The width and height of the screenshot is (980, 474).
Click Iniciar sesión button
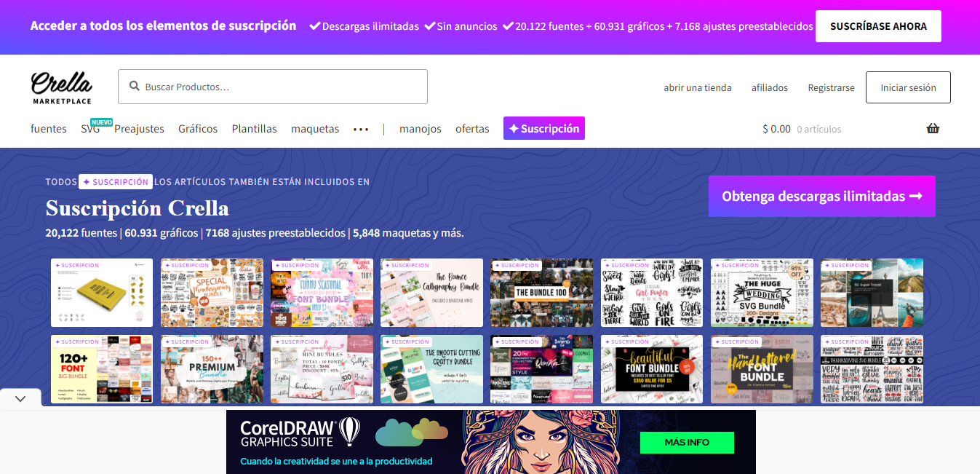tap(908, 87)
